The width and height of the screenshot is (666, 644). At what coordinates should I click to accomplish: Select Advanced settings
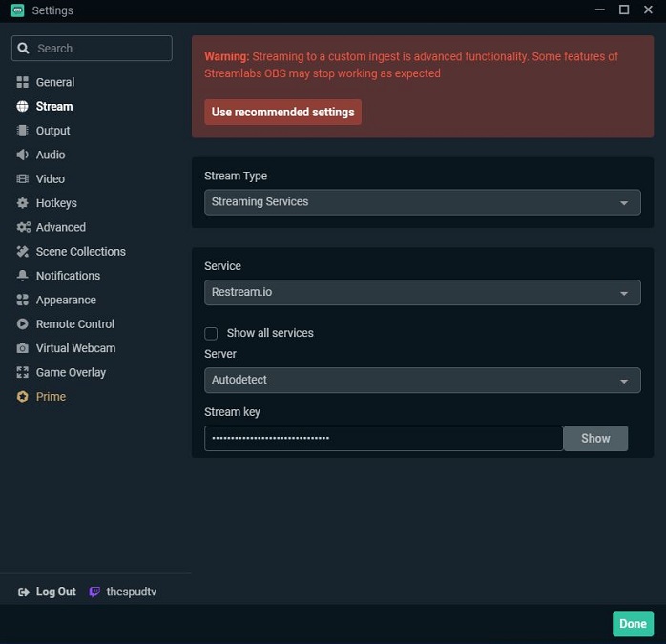[61, 227]
